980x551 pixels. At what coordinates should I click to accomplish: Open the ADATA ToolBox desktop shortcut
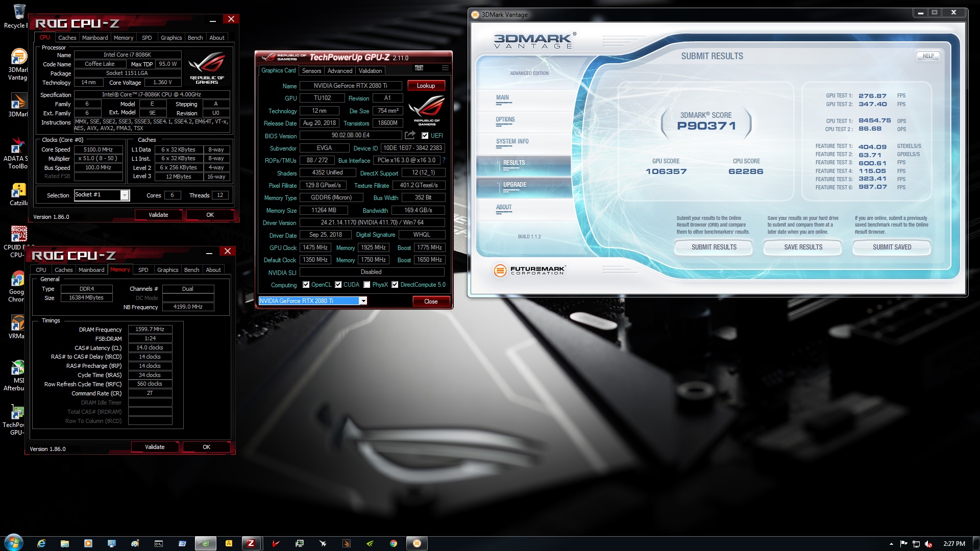17,153
